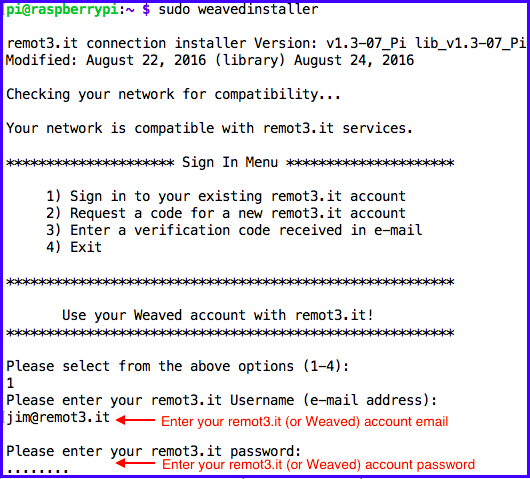Select option 4 Exit in the Sign In Menu
The image size is (530, 479).
pos(74,247)
